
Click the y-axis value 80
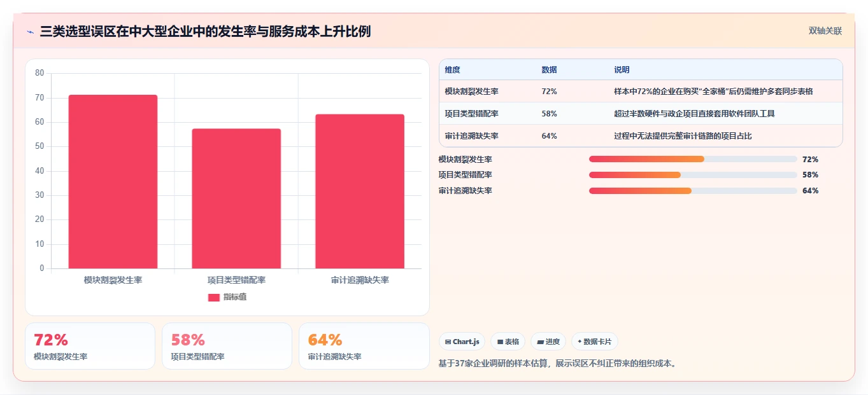coord(39,73)
